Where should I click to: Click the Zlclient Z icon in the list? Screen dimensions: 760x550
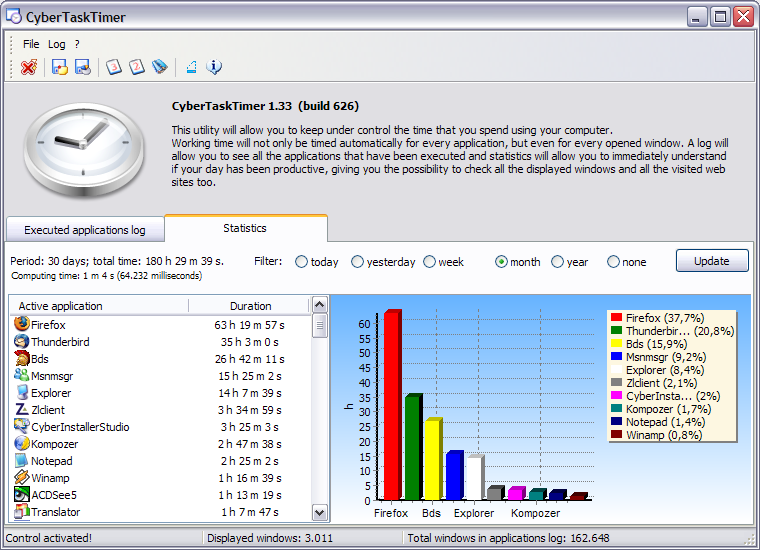click(22, 409)
